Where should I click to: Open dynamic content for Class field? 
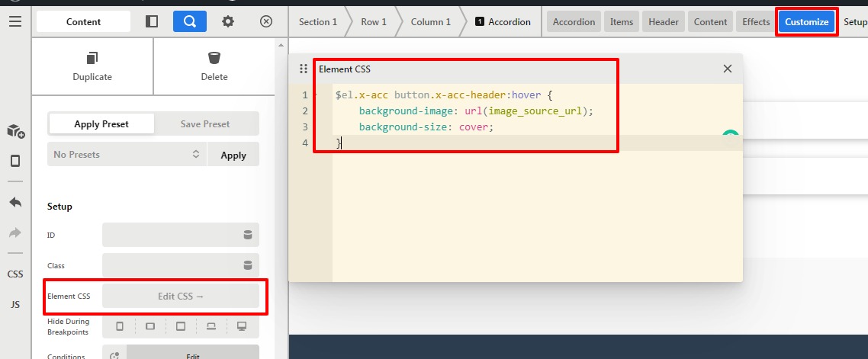tap(247, 265)
